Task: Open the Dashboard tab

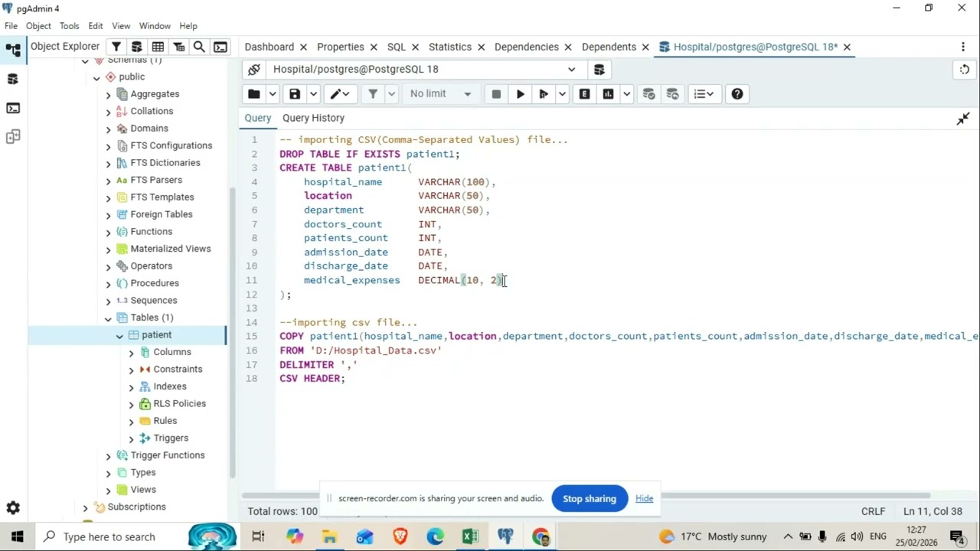Action: click(x=269, y=47)
